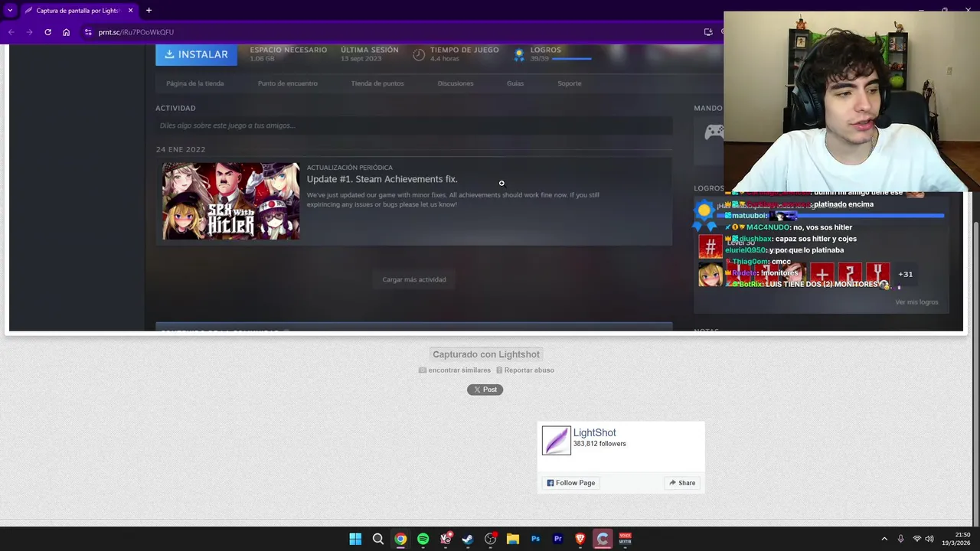This screenshot has height=551, width=980.
Task: Open the Soporte tab
Action: click(570, 83)
